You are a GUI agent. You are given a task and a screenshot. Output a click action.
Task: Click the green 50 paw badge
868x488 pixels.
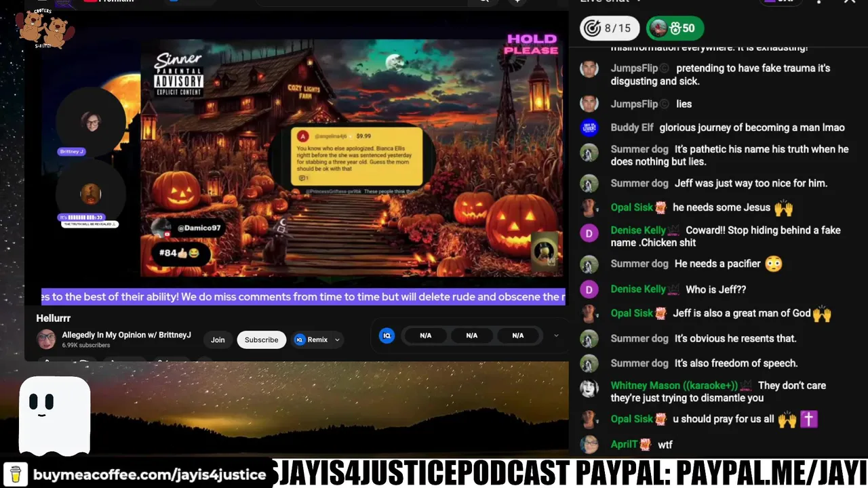[675, 28]
